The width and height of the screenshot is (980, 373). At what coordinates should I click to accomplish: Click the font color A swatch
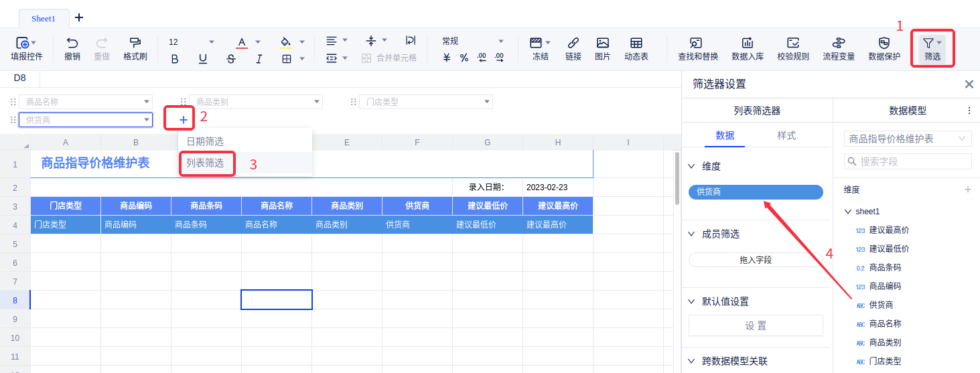point(241,42)
